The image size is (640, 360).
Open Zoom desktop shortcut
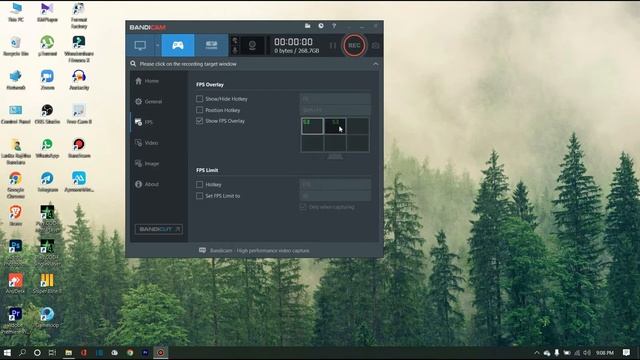[47, 80]
